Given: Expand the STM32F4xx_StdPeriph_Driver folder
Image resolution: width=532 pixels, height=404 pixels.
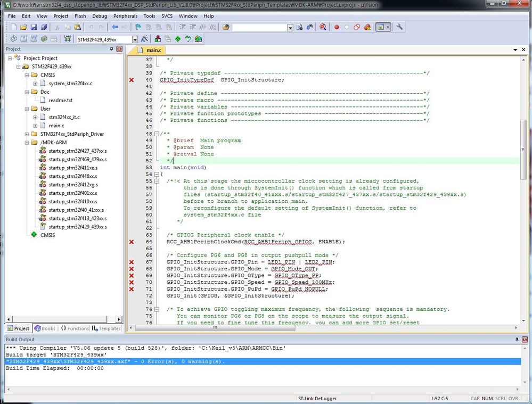Looking at the screenshot, I should (27, 134).
